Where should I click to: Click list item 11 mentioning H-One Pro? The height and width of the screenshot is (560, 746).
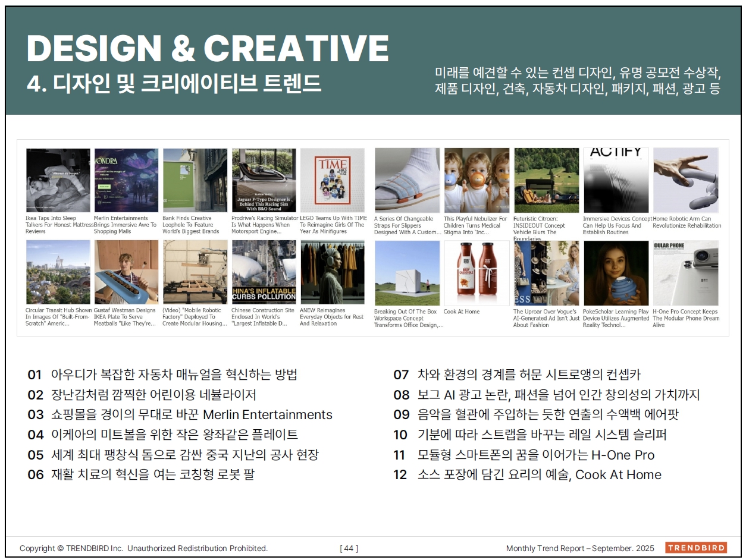point(524,455)
